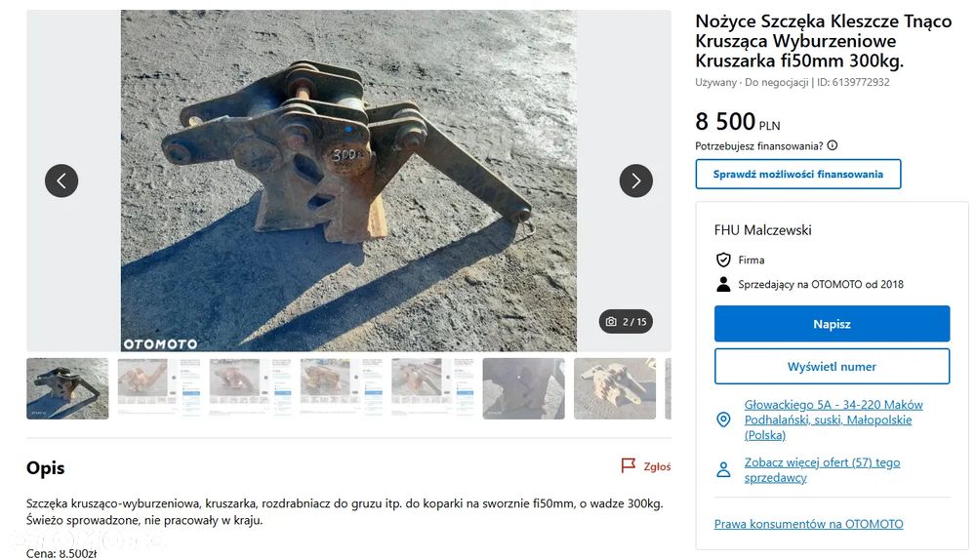
Task: Click Sprawdź możliwości finansowania button
Action: [x=798, y=175]
